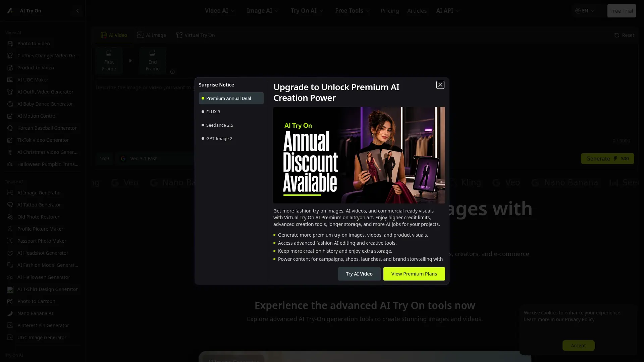Click the Profile Picture Maker icon
This screenshot has width=644, height=362.
tap(10, 229)
